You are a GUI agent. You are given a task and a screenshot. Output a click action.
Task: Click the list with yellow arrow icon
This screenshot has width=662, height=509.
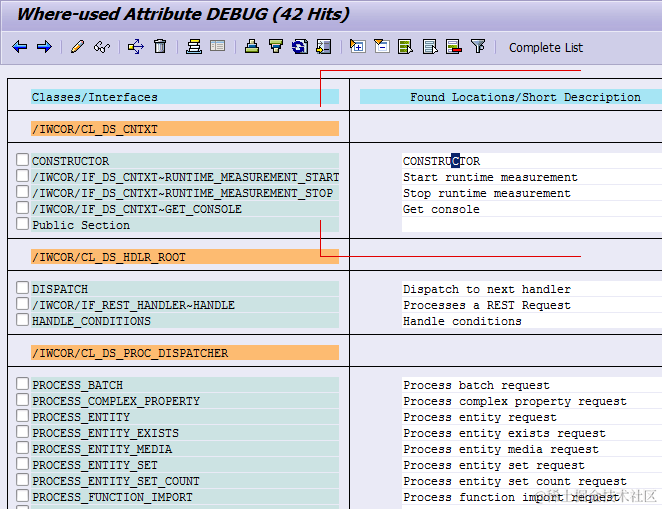click(324, 46)
